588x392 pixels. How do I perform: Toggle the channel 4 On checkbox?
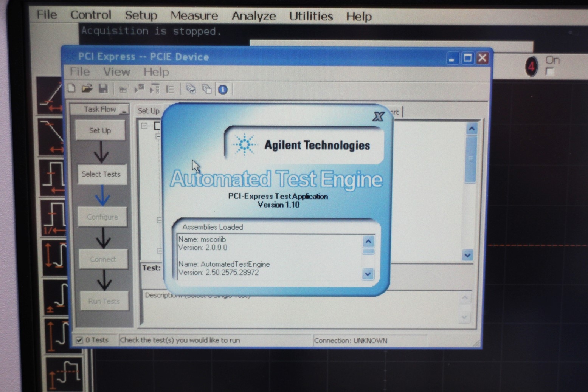[x=549, y=71]
